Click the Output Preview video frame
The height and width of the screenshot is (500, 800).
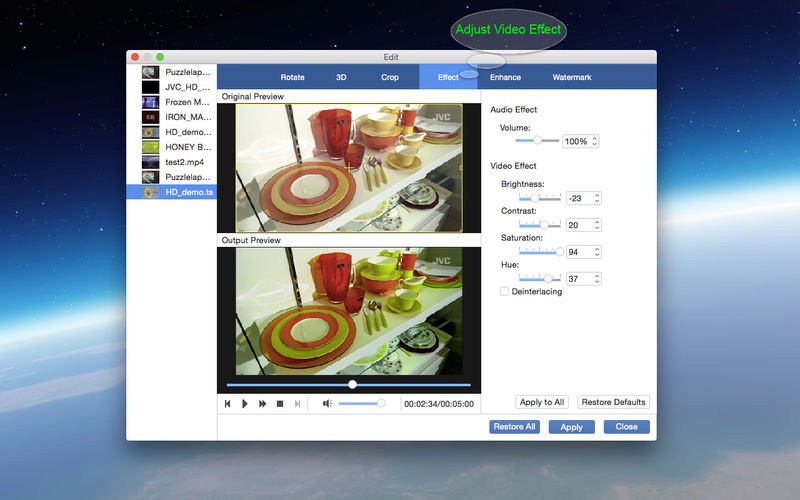(349, 311)
